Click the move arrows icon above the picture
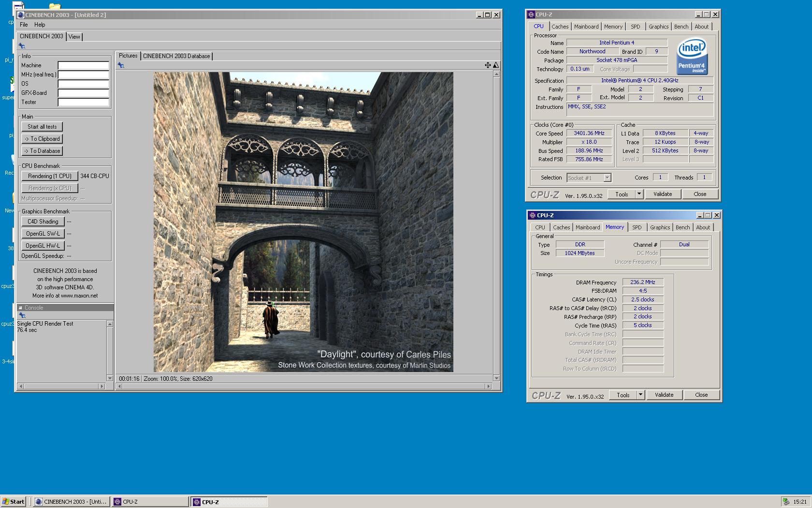Image resolution: width=812 pixels, height=508 pixels. click(x=488, y=65)
